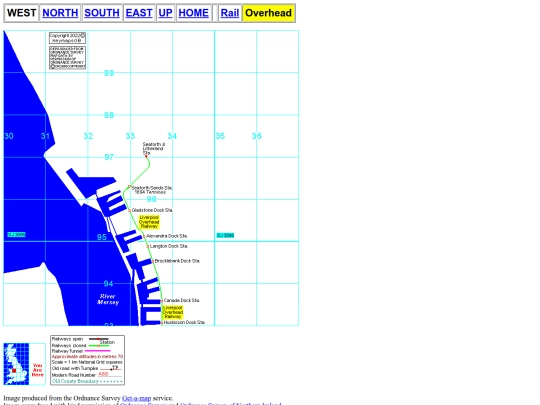
Task: Click the WEST navigation cell
Action: (21, 13)
